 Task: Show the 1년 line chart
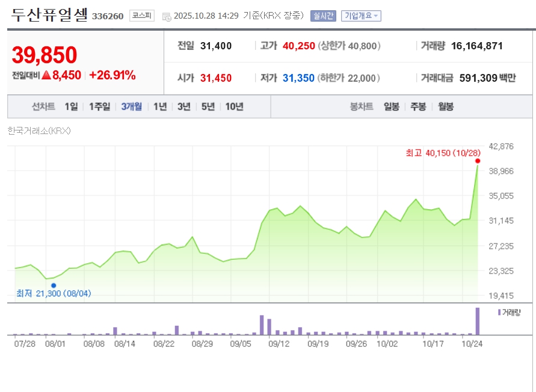pyautogui.click(x=160, y=106)
